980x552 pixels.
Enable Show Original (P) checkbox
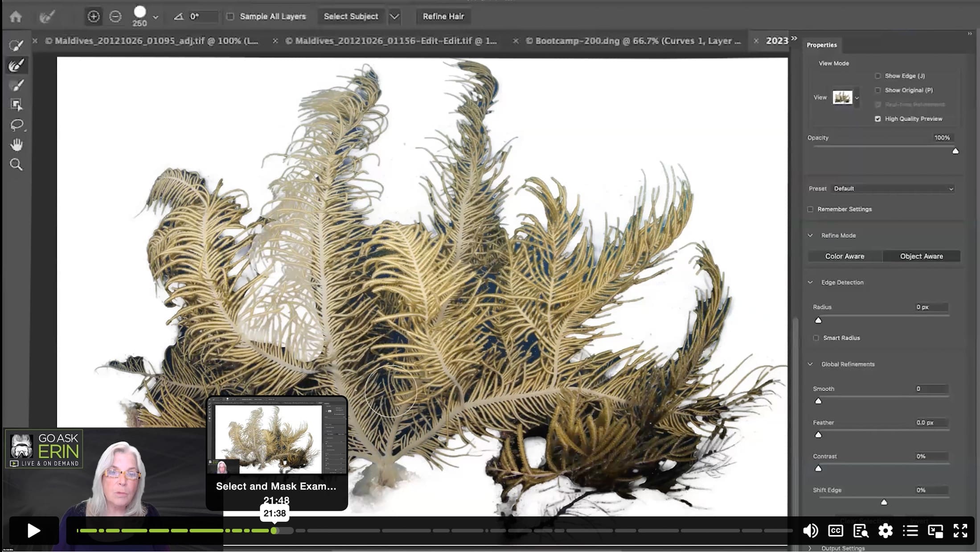click(x=878, y=90)
